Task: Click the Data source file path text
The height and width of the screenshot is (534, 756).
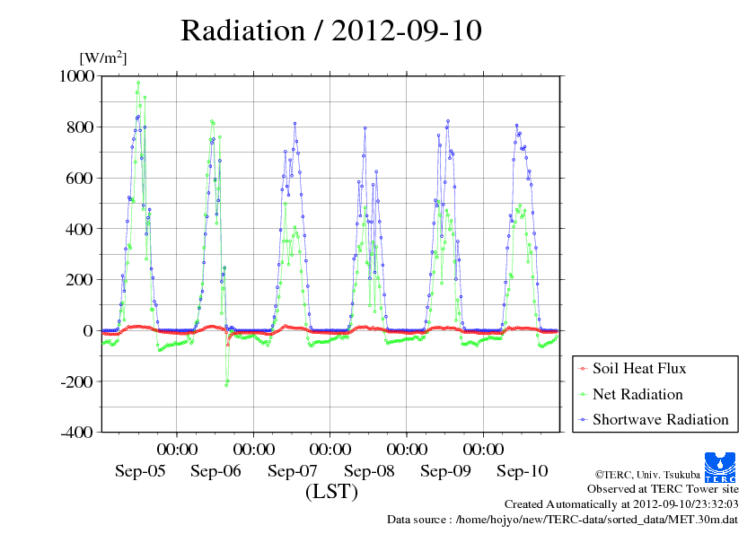Action: point(562,520)
